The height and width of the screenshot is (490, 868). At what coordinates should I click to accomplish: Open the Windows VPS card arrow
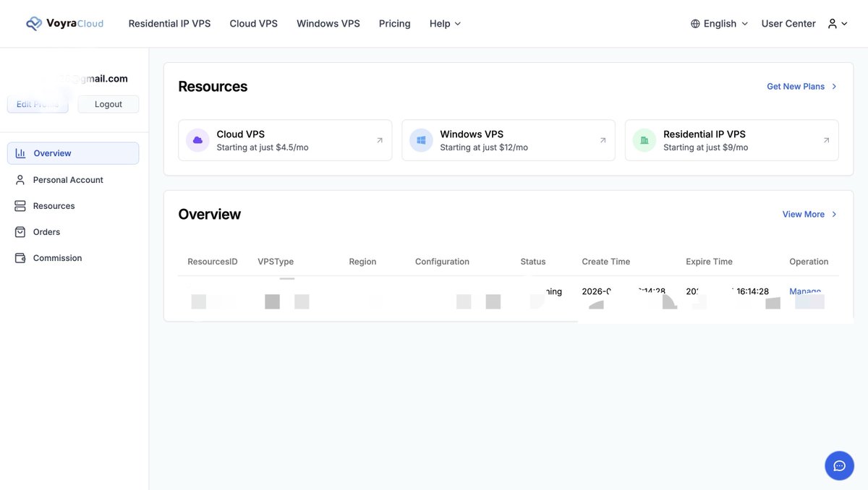pos(603,140)
